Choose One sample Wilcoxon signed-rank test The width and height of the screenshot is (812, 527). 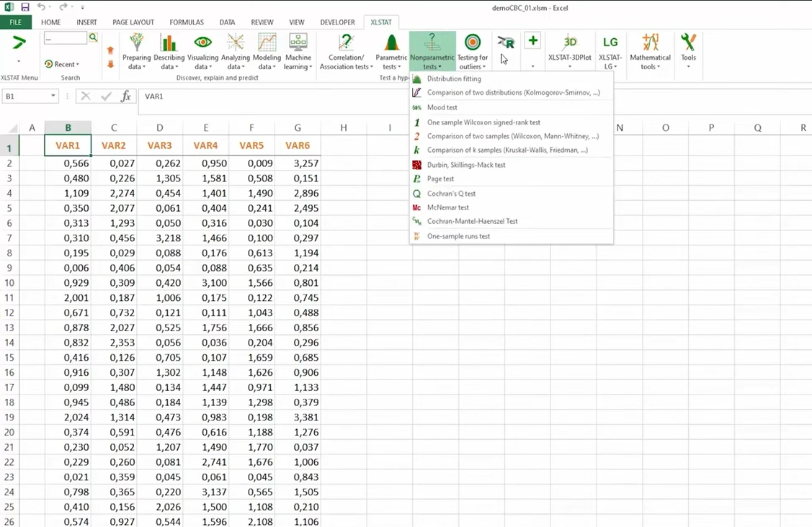[483, 122]
